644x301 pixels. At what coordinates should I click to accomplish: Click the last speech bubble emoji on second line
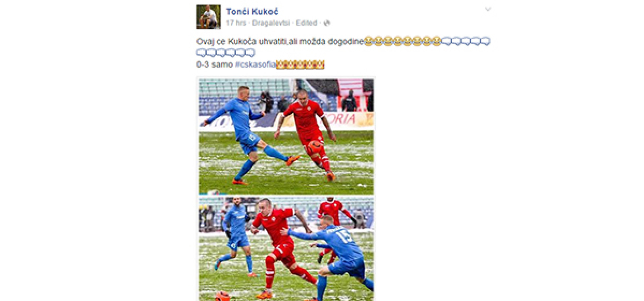pyautogui.click(x=250, y=53)
